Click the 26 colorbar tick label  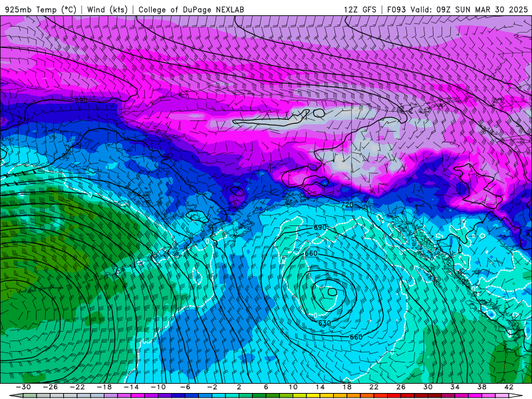401,387
